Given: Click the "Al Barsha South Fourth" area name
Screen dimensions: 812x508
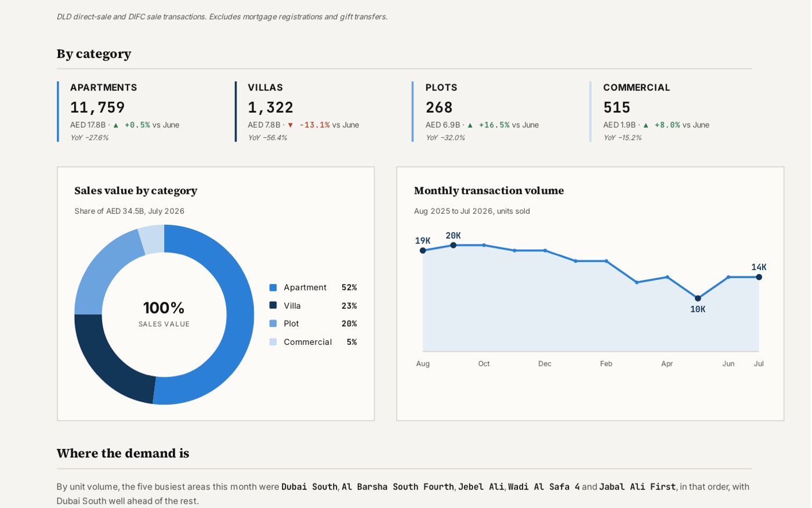Looking at the screenshot, I should [x=398, y=487].
